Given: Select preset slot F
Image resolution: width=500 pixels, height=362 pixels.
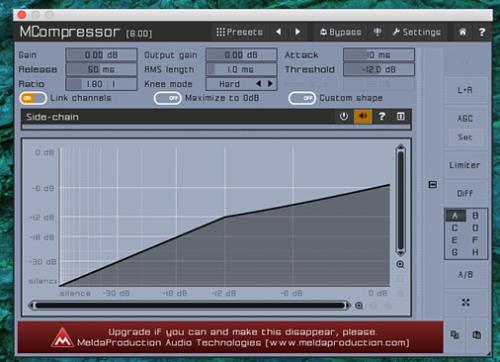Looking at the screenshot, I should (475, 240).
